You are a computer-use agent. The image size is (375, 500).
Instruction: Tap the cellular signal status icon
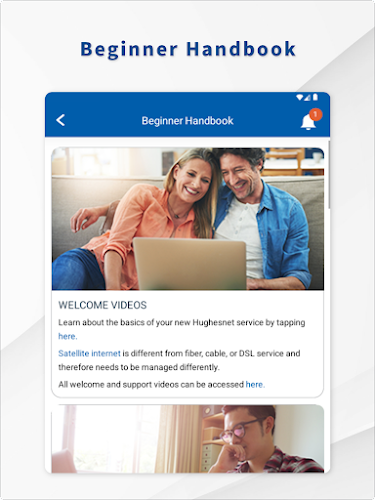tap(307, 97)
